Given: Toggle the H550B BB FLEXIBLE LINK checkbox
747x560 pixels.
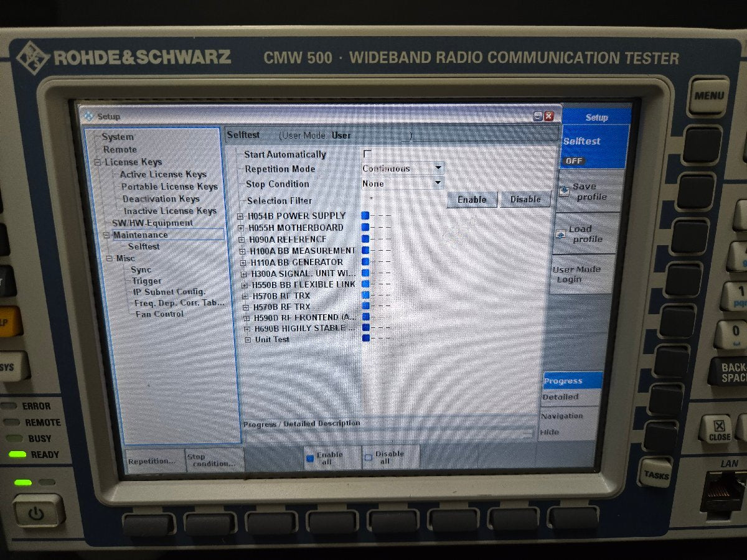Looking at the screenshot, I should pyautogui.click(x=365, y=284).
